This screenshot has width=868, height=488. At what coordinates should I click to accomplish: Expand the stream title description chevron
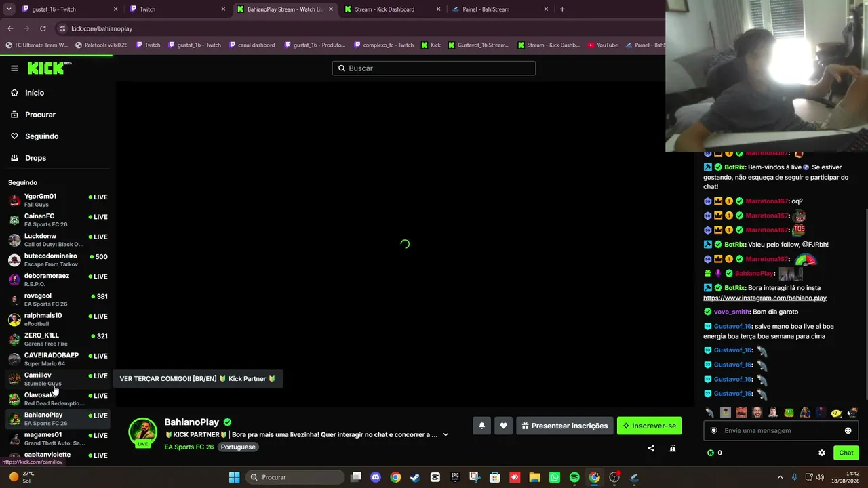[446, 434]
